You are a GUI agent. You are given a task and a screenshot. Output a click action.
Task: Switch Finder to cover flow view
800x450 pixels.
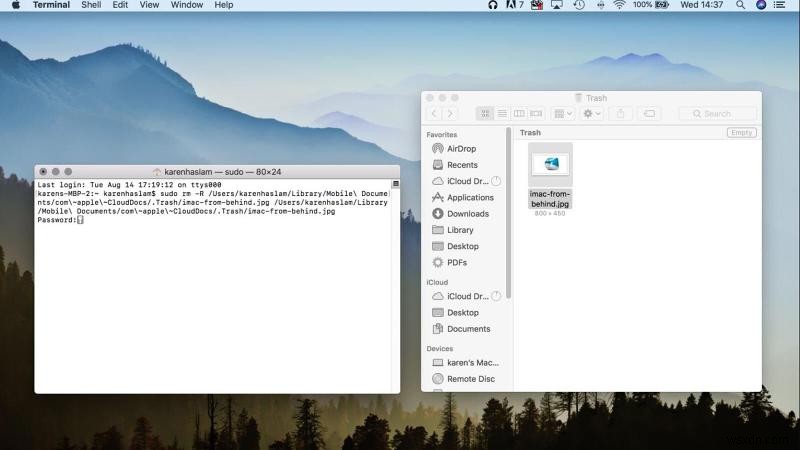click(536, 114)
